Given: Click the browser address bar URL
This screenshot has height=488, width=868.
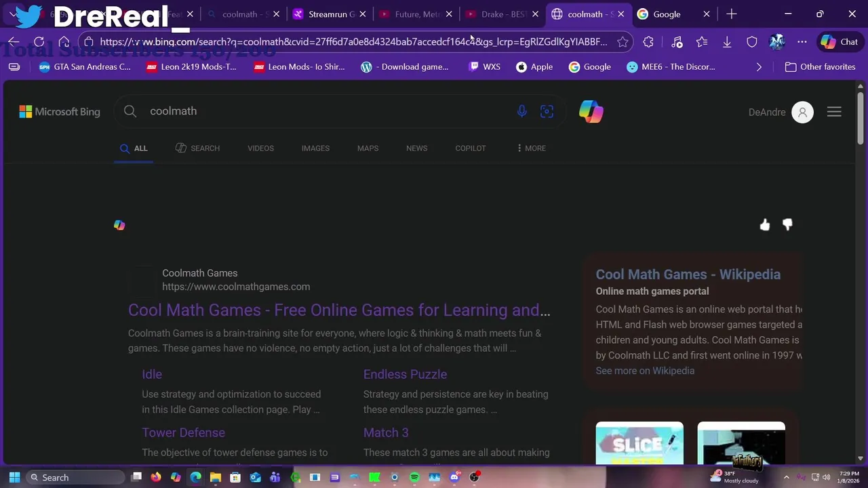Looking at the screenshot, I should tap(353, 42).
